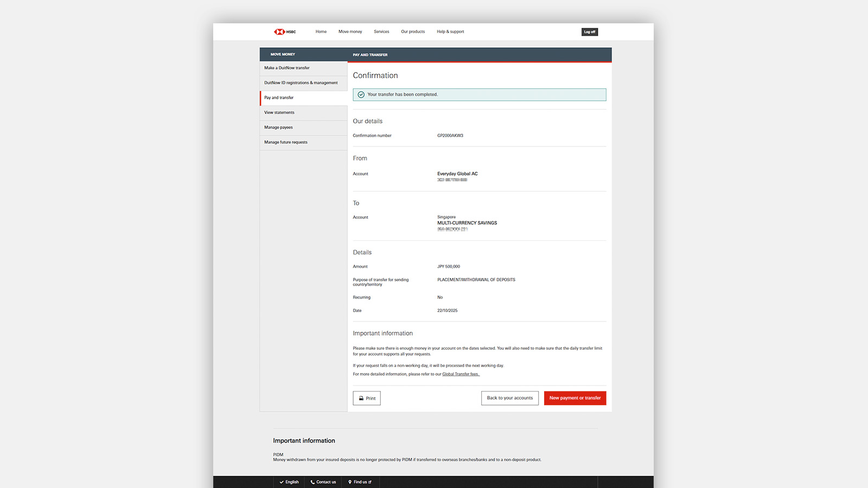The height and width of the screenshot is (488, 868).
Task: Open the Move money menu
Action: tap(350, 32)
